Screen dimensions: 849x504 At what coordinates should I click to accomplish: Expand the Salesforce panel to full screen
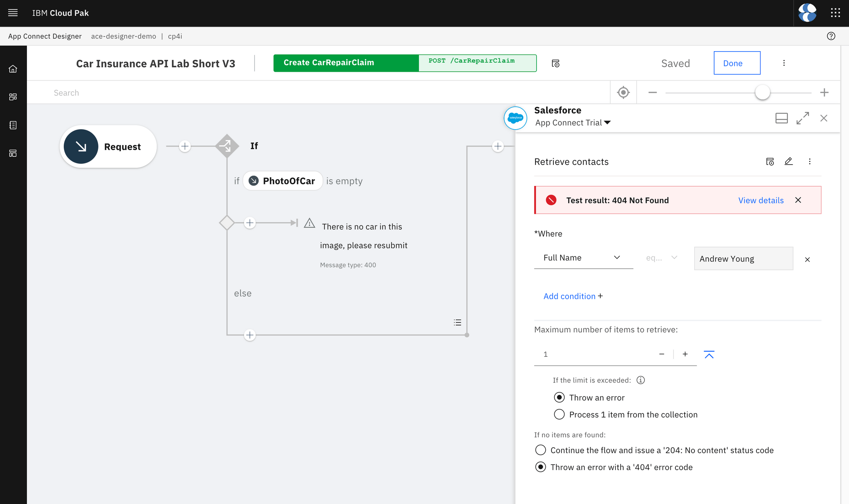click(x=803, y=118)
